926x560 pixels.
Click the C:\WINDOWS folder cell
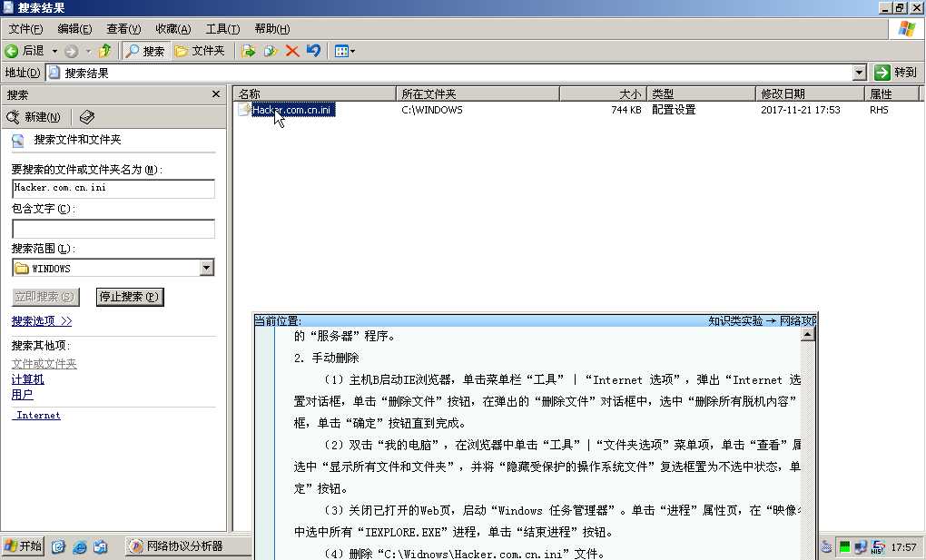(432, 110)
